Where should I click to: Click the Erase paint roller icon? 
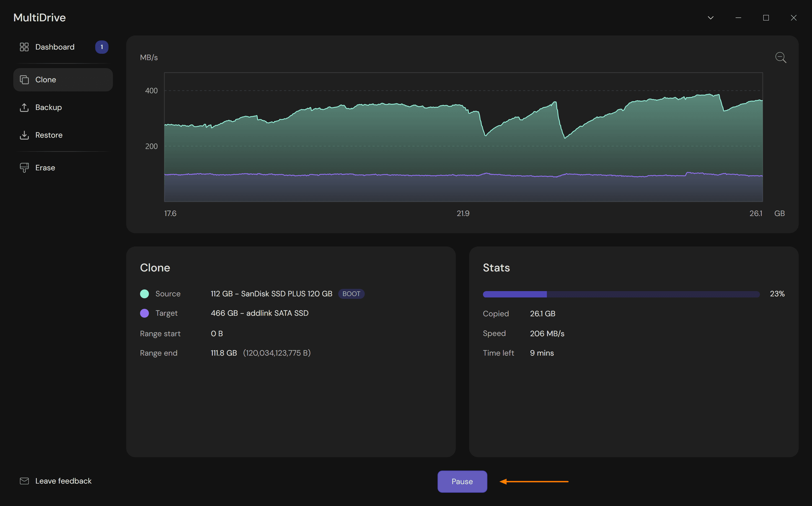(x=24, y=168)
